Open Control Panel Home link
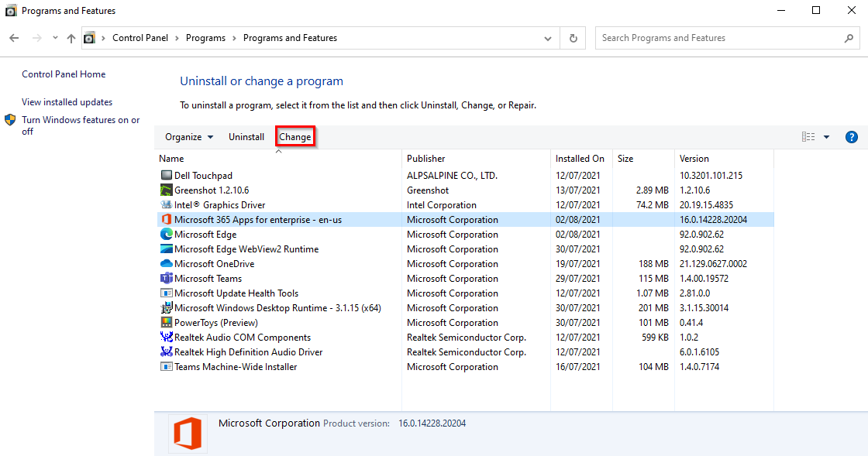The width and height of the screenshot is (868, 456). coord(64,74)
